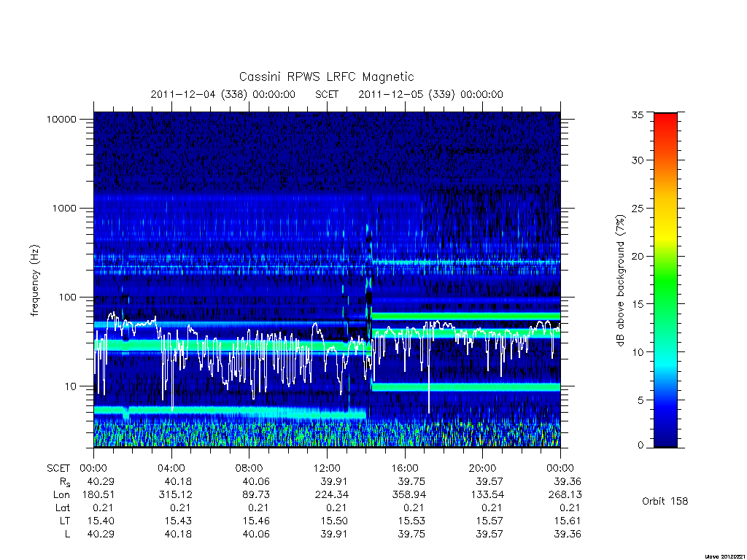Click the '16:00' time tick
This screenshot has width=747, height=560.
[404, 469]
